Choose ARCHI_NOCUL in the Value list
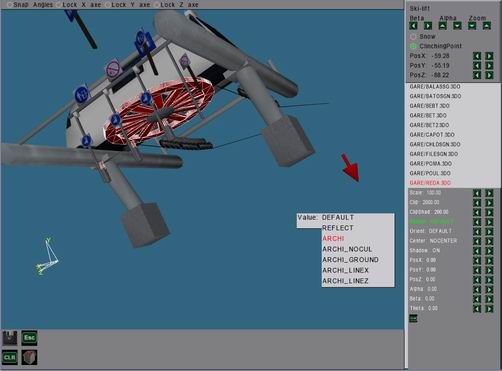 pyautogui.click(x=347, y=249)
